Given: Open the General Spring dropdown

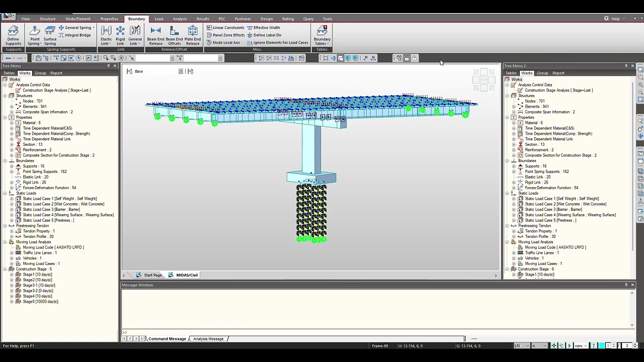Looking at the screenshot, I should tap(94, 28).
